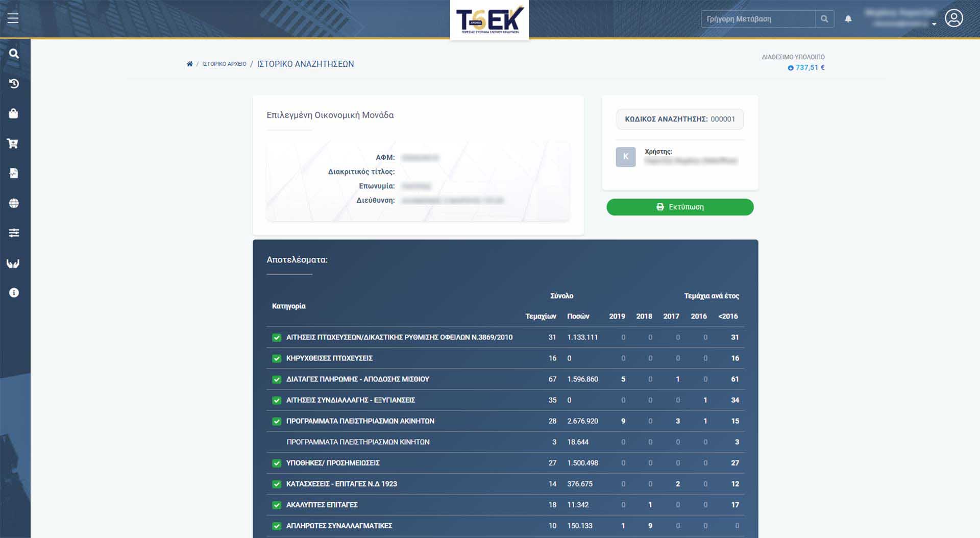
Task: Open the user profile avatar menu
Action: pos(953,18)
